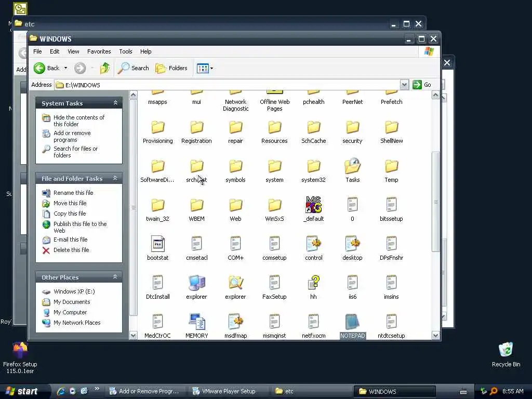Collapse the Other Places panel
The height and width of the screenshot is (399, 532).
coord(115,277)
